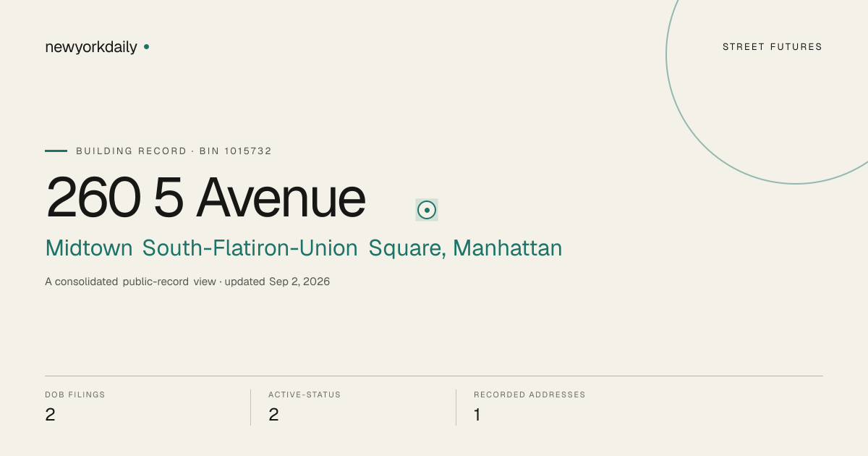Click the green dot next to newyorkdaily
Viewport: 868px width, 456px height.
click(146, 46)
